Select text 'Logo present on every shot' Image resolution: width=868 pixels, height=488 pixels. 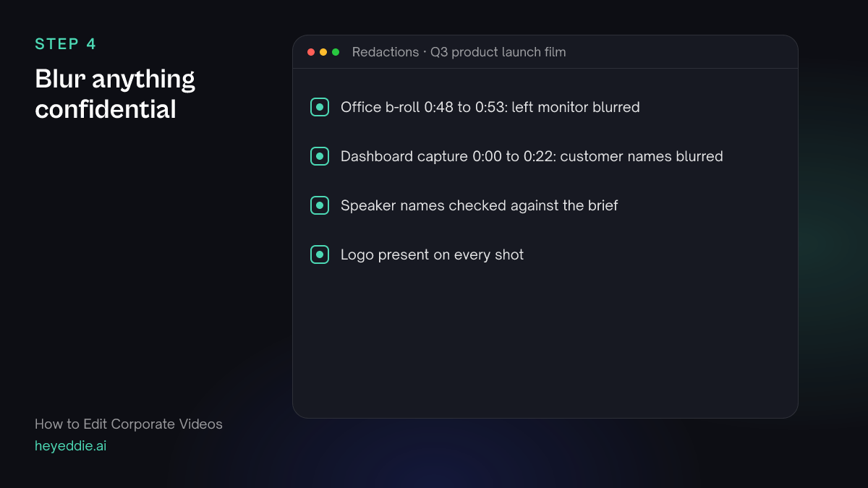[x=432, y=254]
